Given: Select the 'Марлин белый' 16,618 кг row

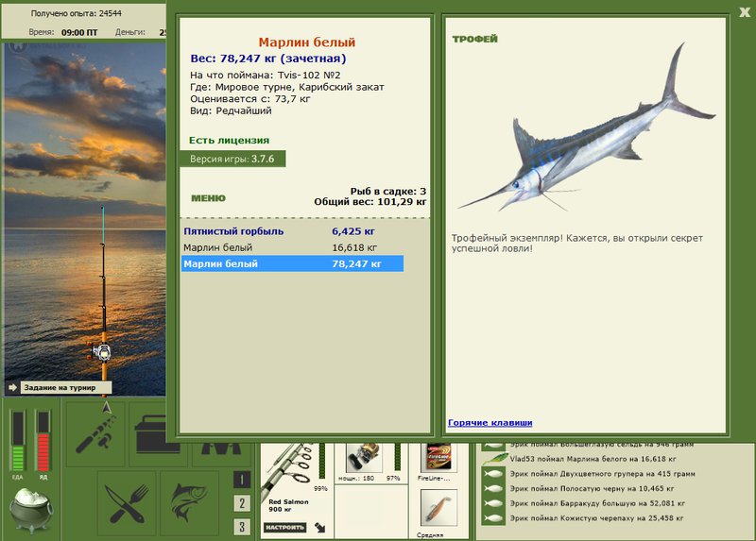Looking at the screenshot, I should point(292,247).
